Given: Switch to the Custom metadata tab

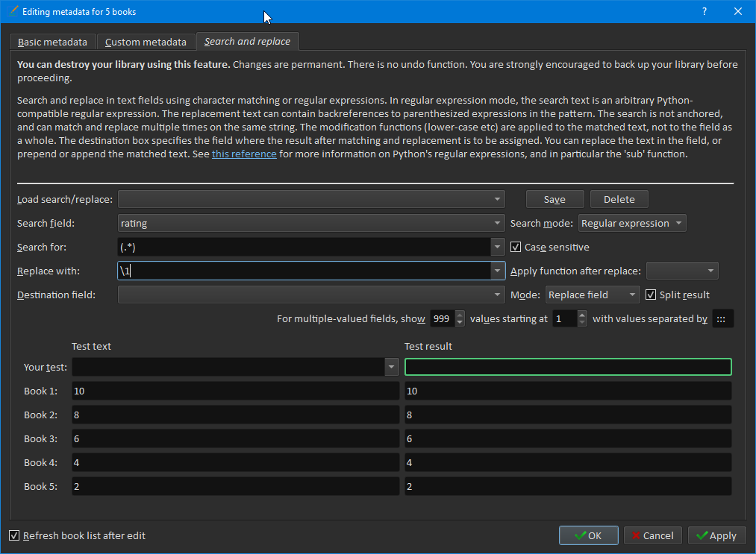Looking at the screenshot, I should click(146, 42).
